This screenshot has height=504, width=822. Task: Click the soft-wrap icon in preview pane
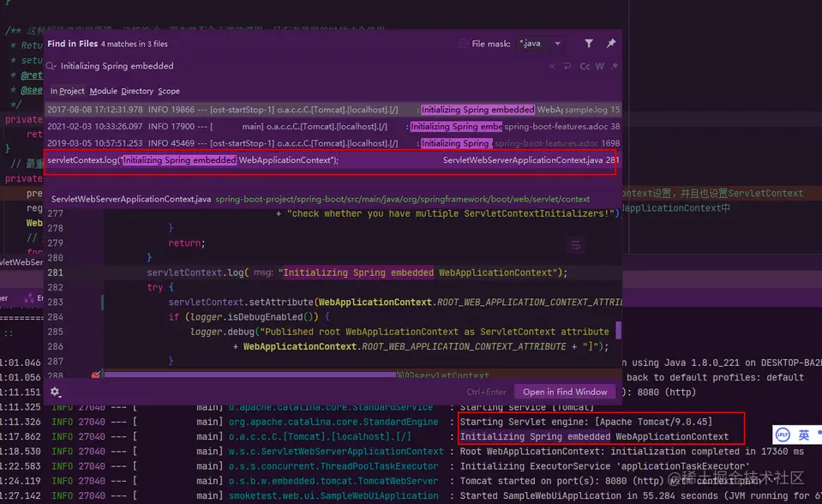tap(576, 245)
